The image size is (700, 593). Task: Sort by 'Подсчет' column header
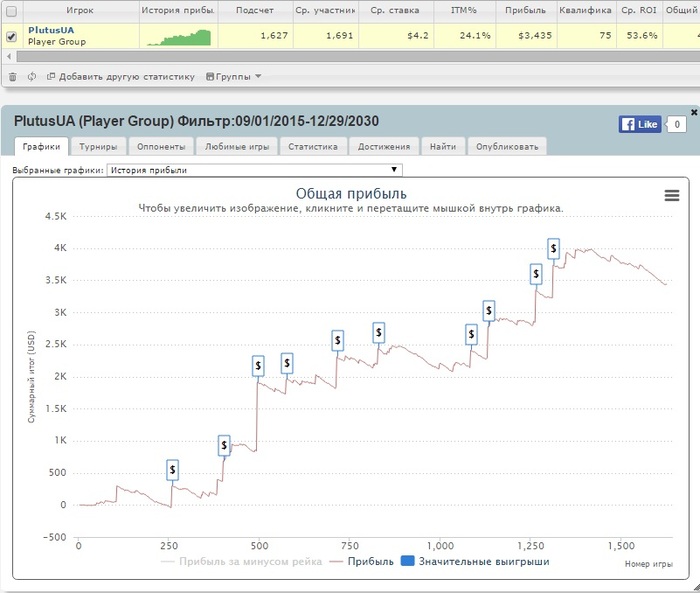255,10
